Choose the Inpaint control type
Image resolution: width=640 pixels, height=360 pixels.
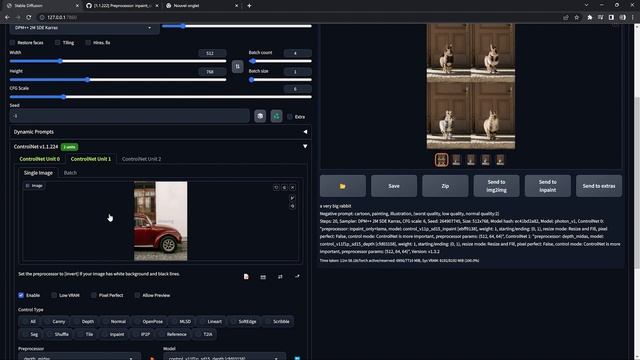click(113, 334)
